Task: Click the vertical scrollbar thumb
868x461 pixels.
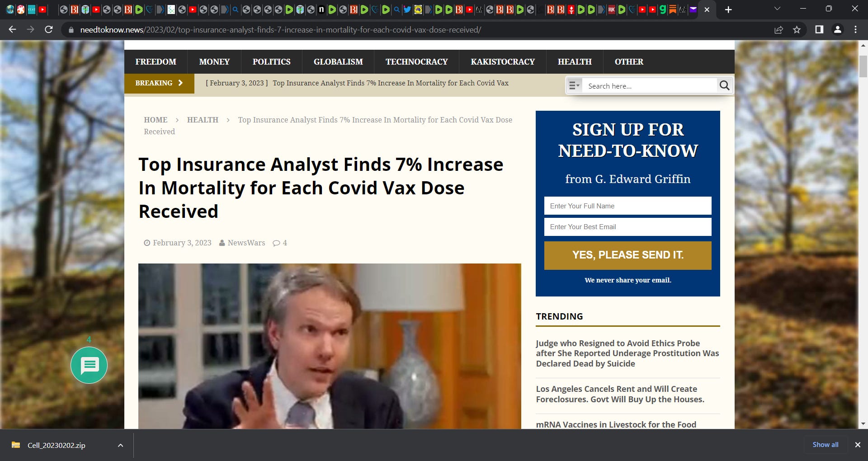Action: pos(863,67)
